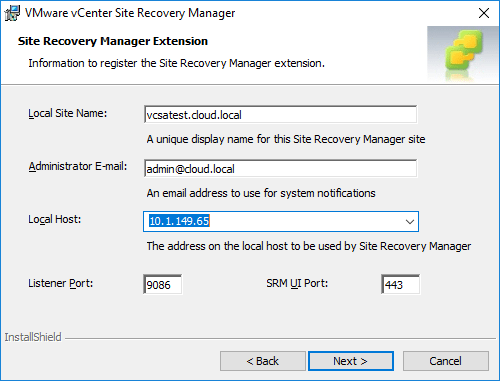Click the Listener Port field

(163, 284)
